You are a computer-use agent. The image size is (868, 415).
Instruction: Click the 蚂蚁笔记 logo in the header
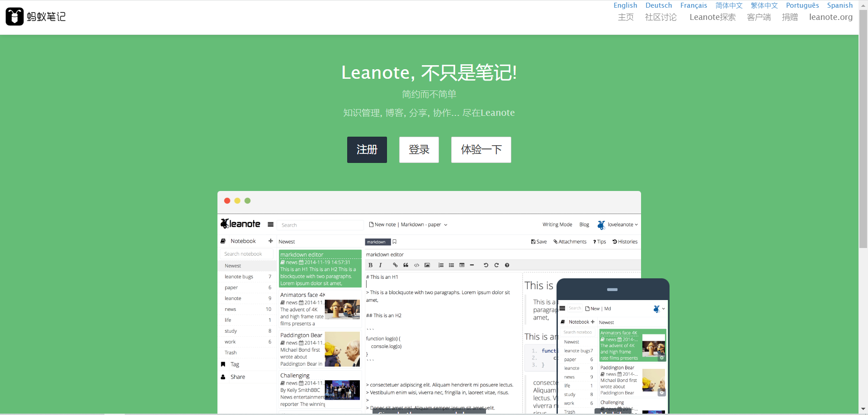click(x=36, y=17)
